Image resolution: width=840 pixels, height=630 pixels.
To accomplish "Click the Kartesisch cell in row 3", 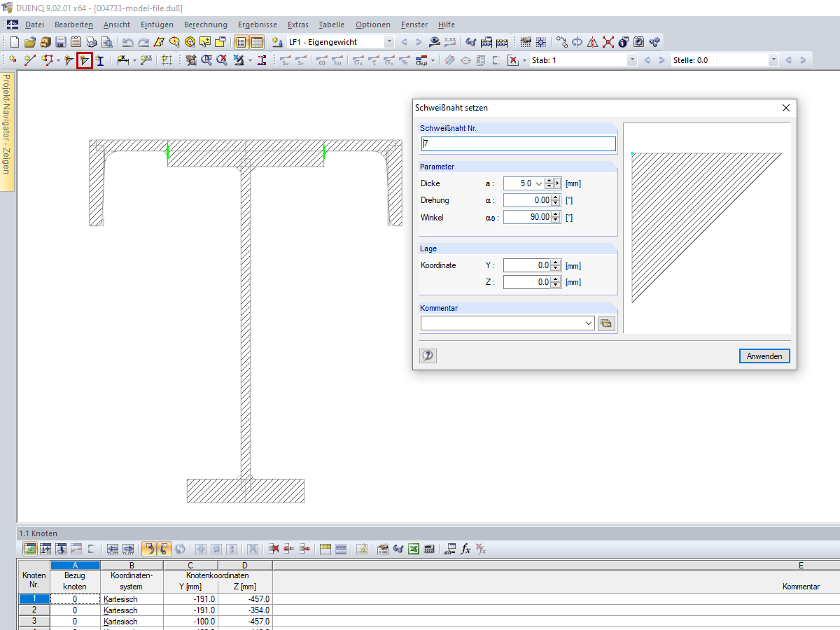I will click(132, 622).
